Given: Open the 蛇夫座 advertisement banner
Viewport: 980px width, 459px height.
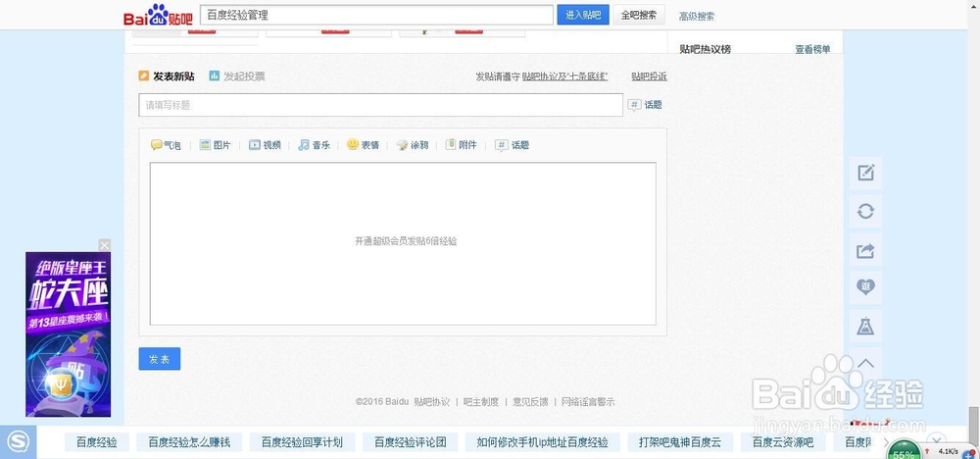Looking at the screenshot, I should point(69,334).
